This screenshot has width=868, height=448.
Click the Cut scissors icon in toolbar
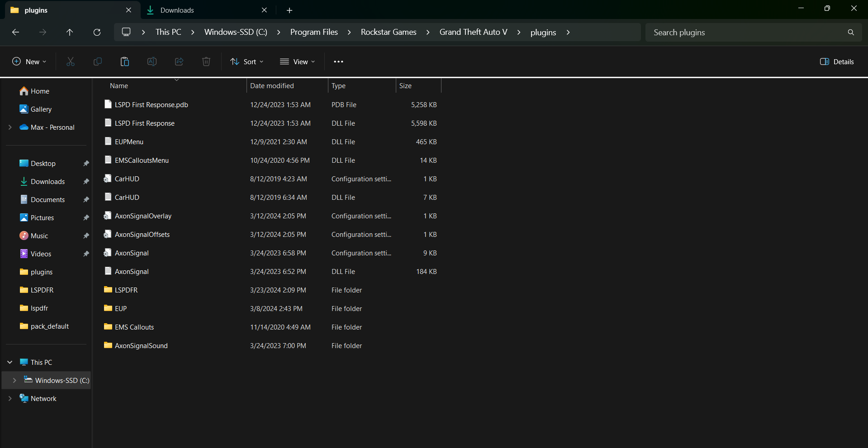[x=71, y=62]
